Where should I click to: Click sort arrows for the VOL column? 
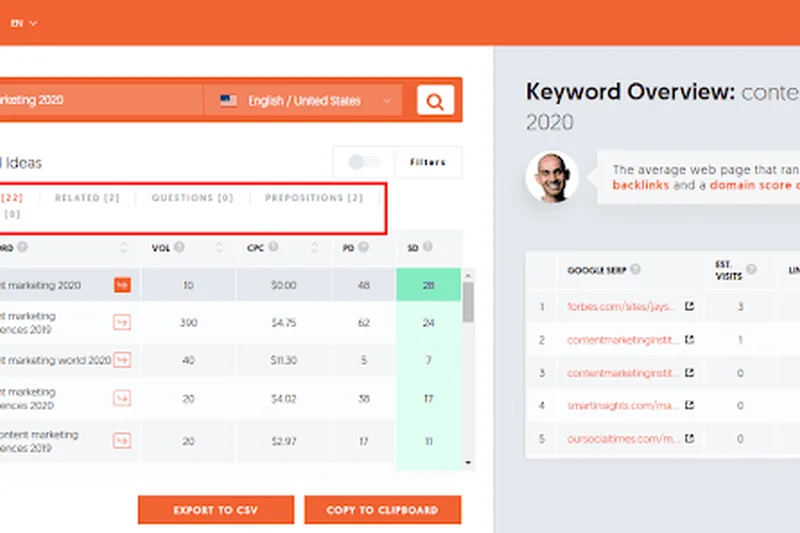[x=219, y=247]
